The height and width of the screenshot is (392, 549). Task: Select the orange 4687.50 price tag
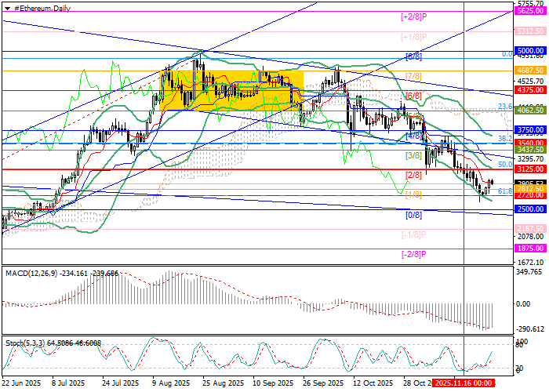click(531, 71)
